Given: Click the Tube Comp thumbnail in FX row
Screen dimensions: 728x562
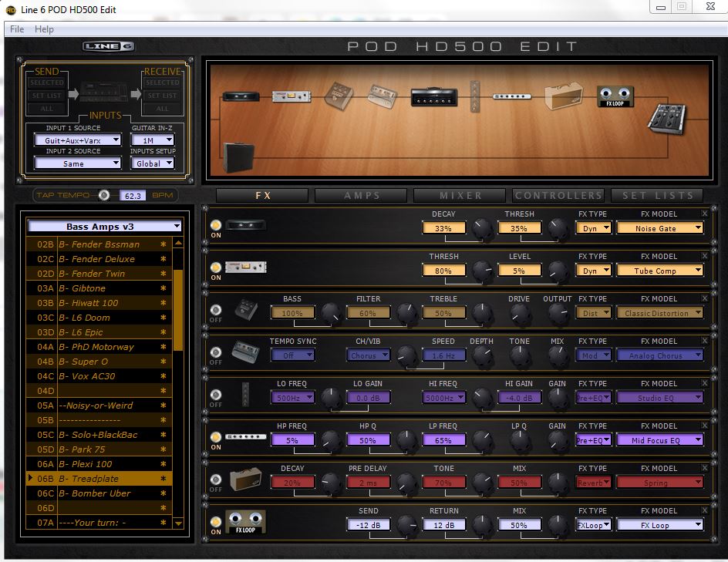Looking at the screenshot, I should 245,268.
